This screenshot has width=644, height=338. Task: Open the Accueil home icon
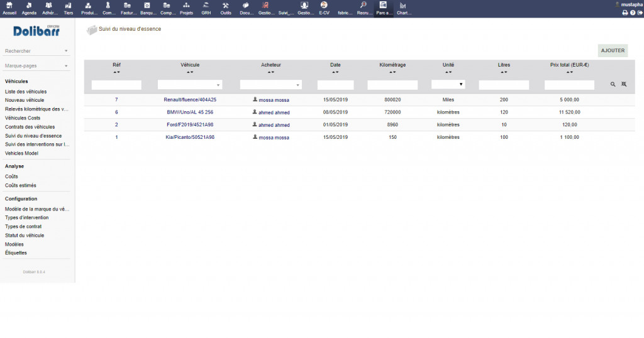click(9, 8)
